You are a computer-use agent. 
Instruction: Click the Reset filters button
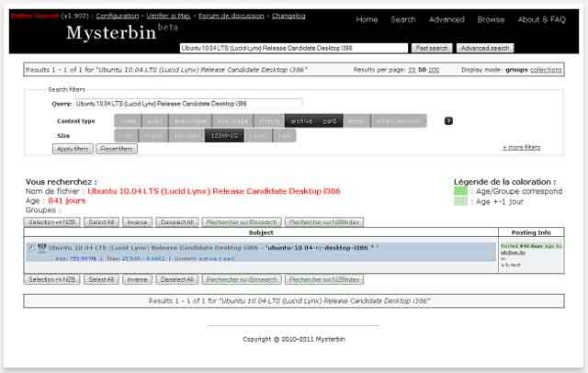[117, 149]
